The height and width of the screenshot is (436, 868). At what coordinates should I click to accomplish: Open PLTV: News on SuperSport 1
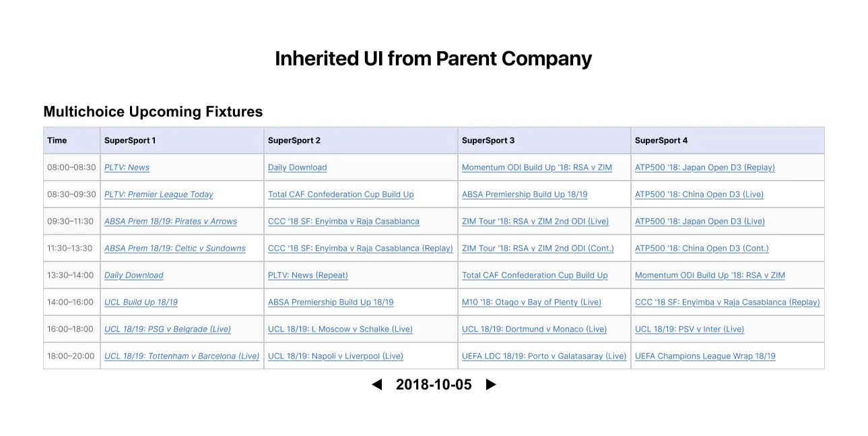coord(126,167)
